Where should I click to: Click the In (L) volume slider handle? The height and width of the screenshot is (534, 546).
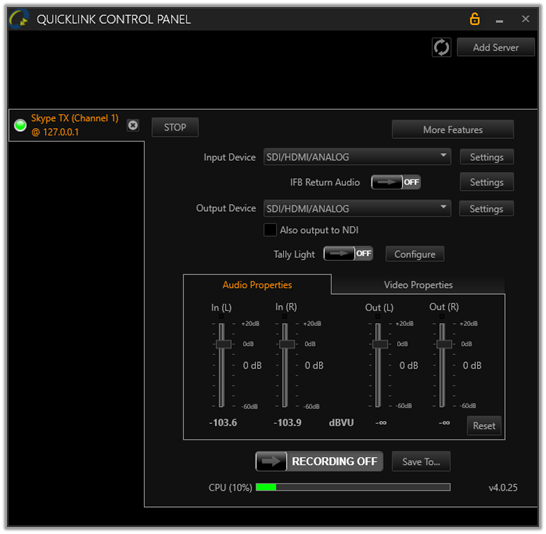224,344
